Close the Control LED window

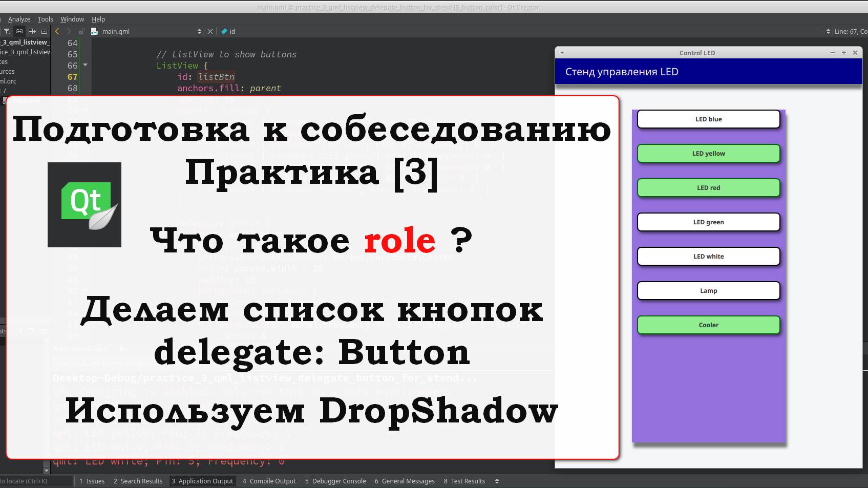pos(855,53)
